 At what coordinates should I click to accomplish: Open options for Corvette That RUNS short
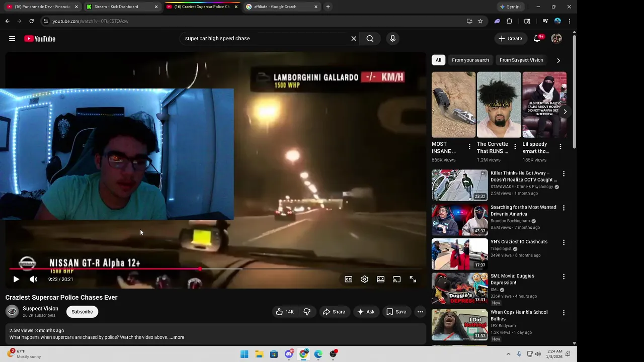(515, 147)
